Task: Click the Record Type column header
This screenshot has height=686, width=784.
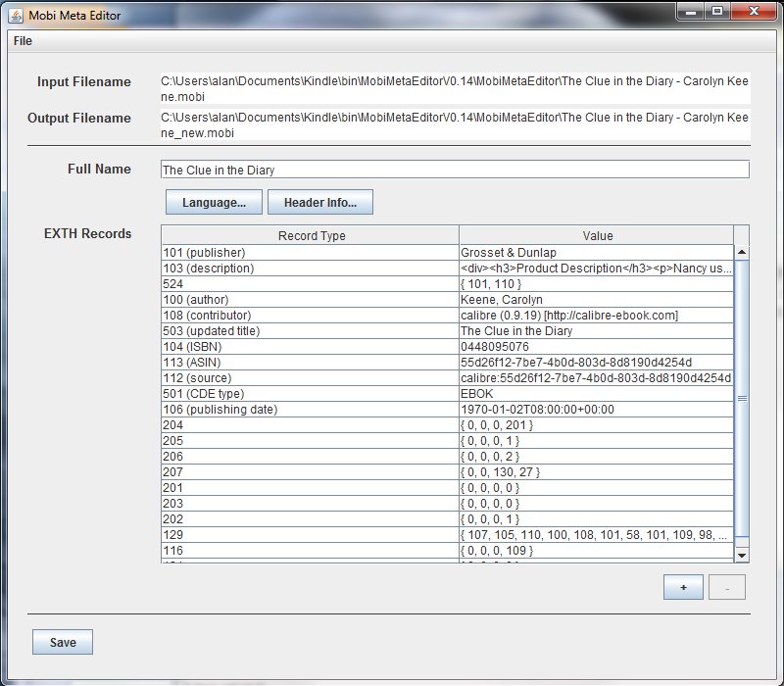Action: (x=311, y=235)
